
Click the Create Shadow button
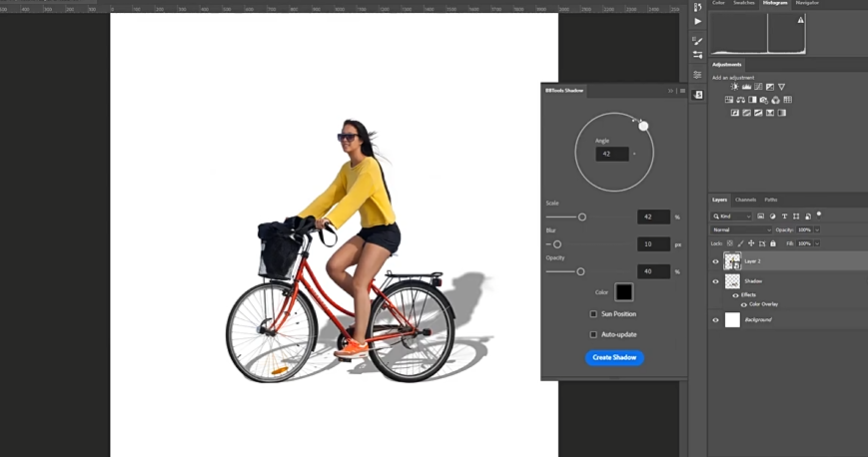point(614,357)
